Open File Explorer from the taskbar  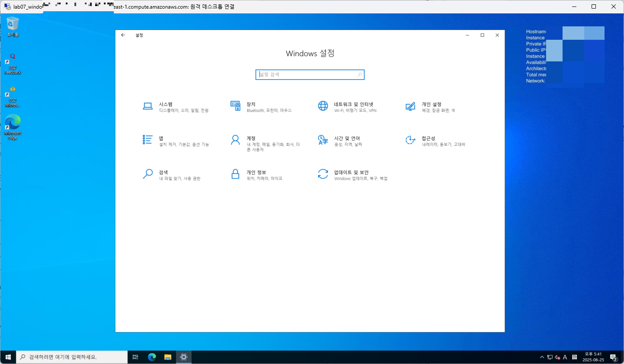coord(168,357)
